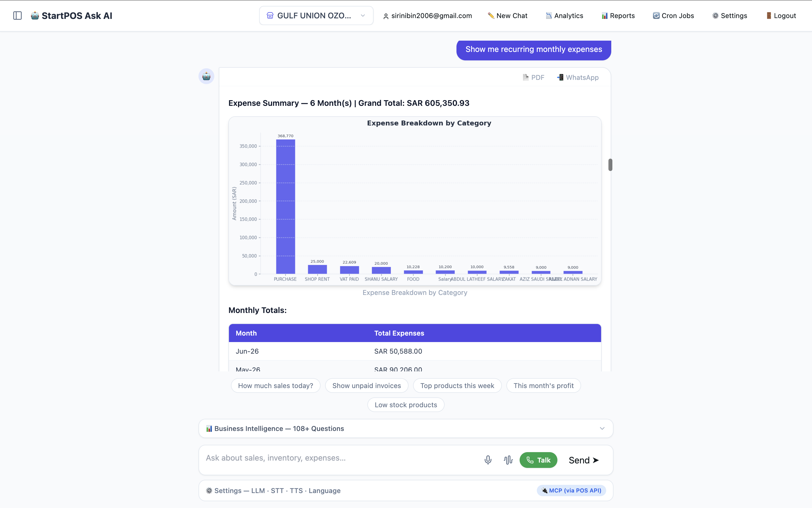The width and height of the screenshot is (812, 508).
Task: Open the GULF UNION OZO store dropdown
Action: [x=316, y=16]
